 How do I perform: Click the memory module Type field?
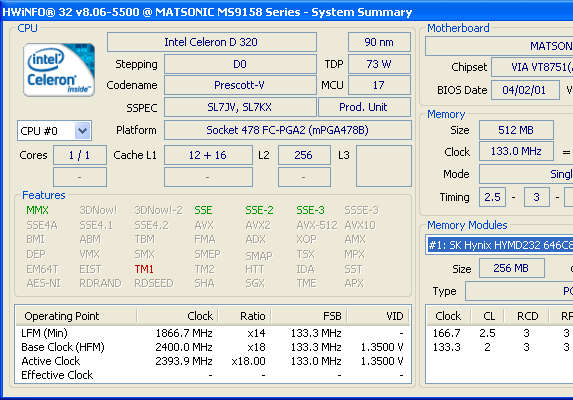519,291
